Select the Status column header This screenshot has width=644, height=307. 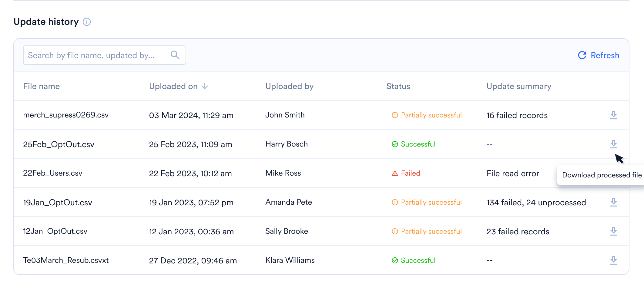click(398, 86)
